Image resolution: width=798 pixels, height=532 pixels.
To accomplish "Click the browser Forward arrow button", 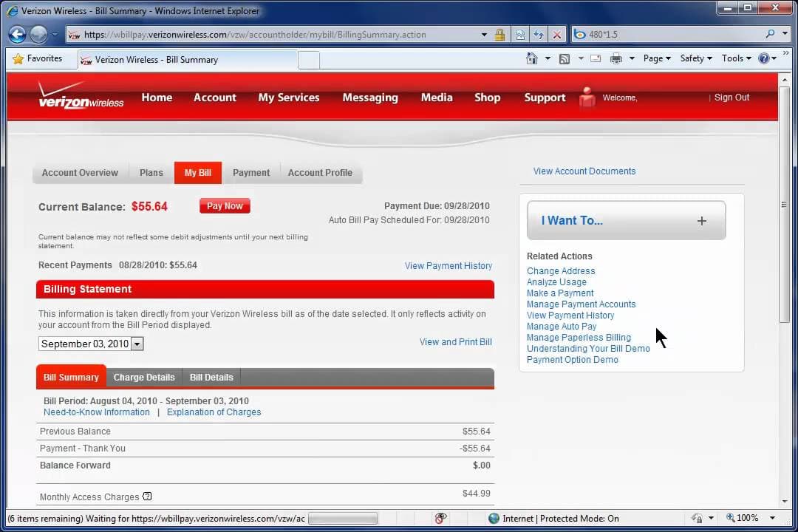I will [x=38, y=35].
